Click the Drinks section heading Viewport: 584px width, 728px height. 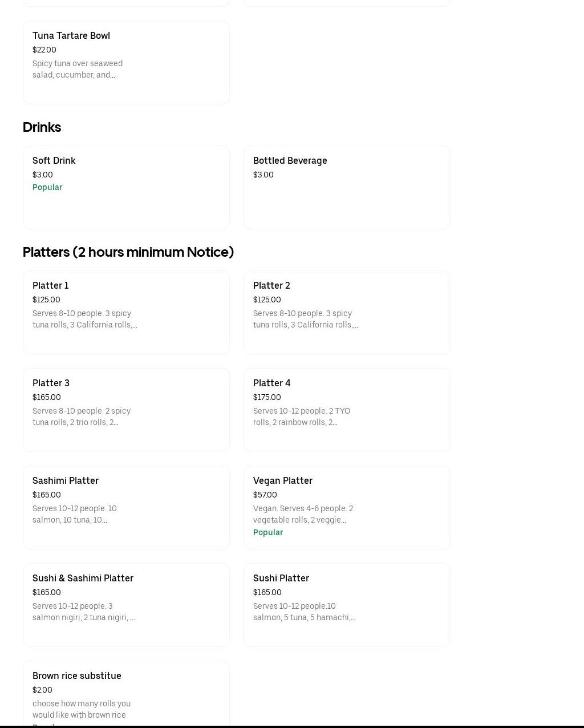pyautogui.click(x=42, y=127)
